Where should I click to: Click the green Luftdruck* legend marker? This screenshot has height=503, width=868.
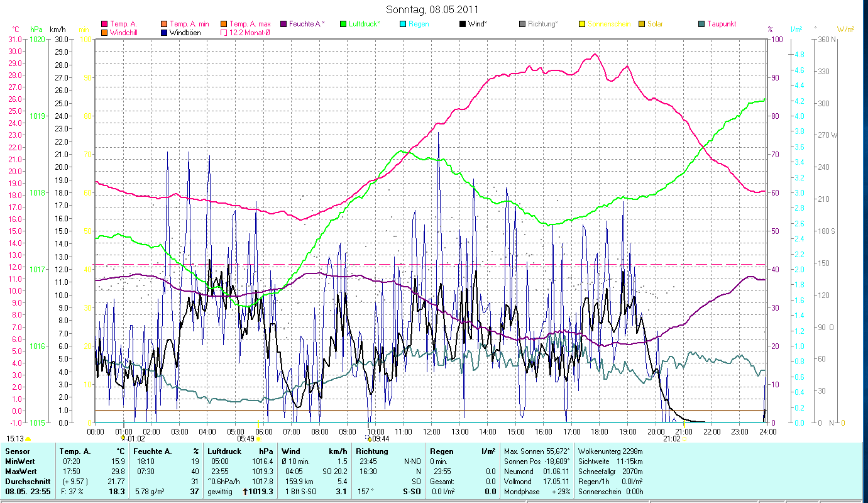click(343, 24)
